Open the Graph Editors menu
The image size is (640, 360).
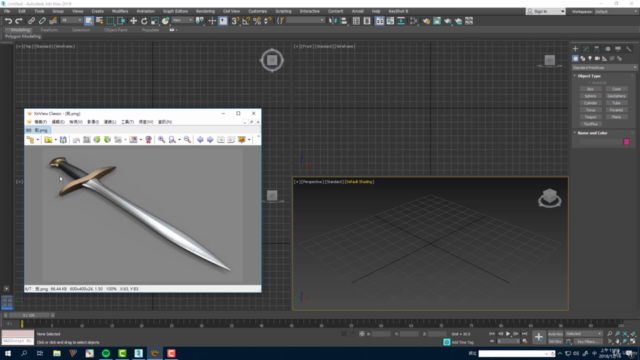[x=176, y=11]
